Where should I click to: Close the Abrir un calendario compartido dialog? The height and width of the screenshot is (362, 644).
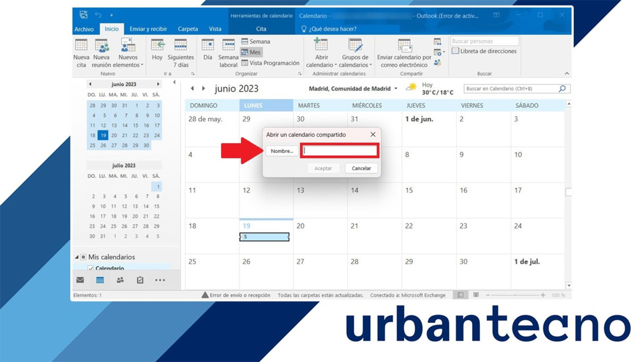click(373, 135)
